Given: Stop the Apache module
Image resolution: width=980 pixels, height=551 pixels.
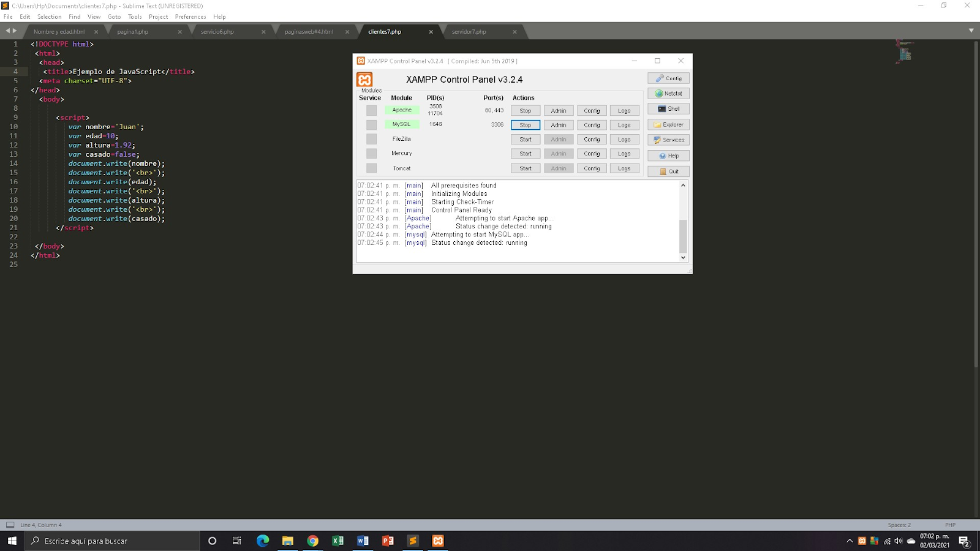Looking at the screenshot, I should pyautogui.click(x=526, y=111).
